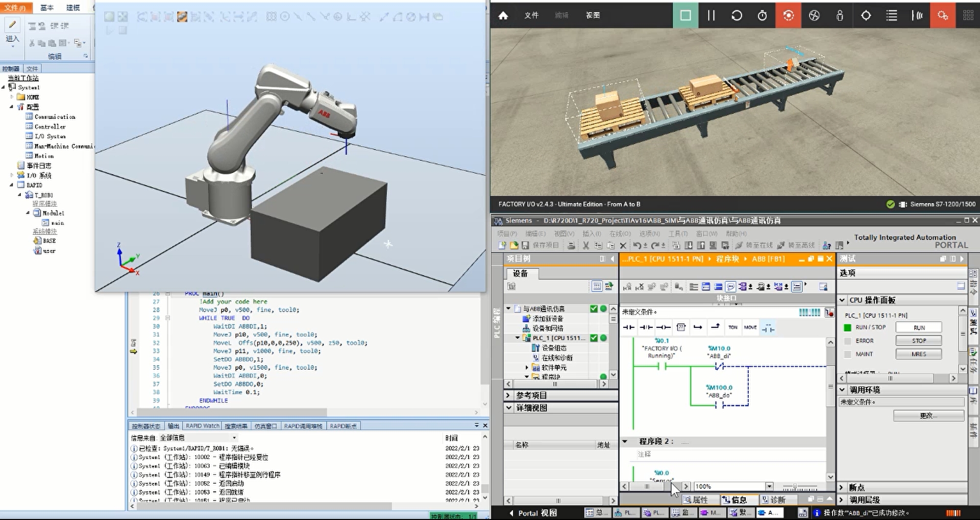Insert a normally closed contact in ladder toolbar

[646, 327]
